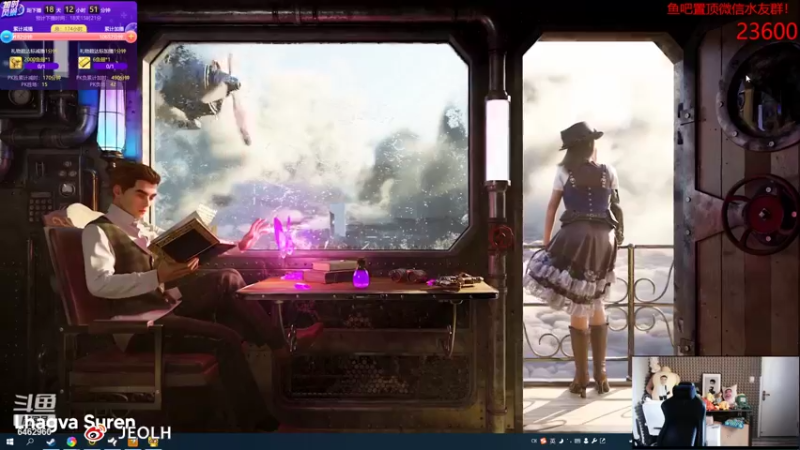The height and width of the screenshot is (450, 800).
Task: Open the Windows Start menu
Action: pyautogui.click(x=10, y=442)
